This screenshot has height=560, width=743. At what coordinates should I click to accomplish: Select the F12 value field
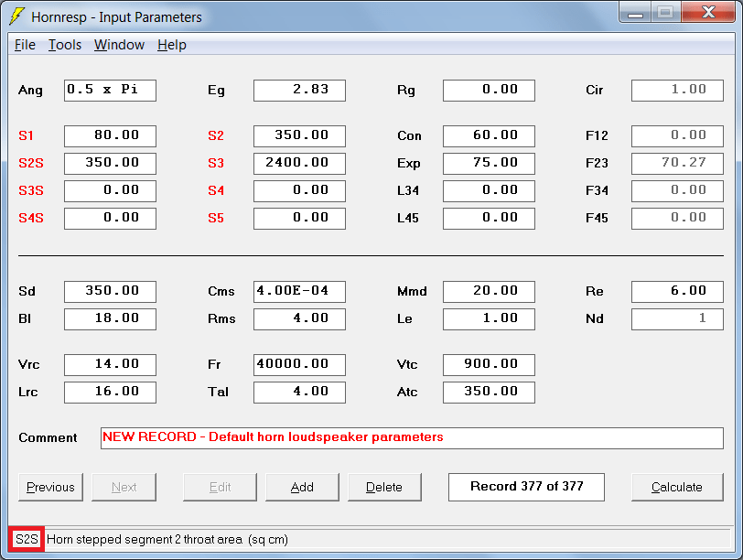tap(678, 136)
